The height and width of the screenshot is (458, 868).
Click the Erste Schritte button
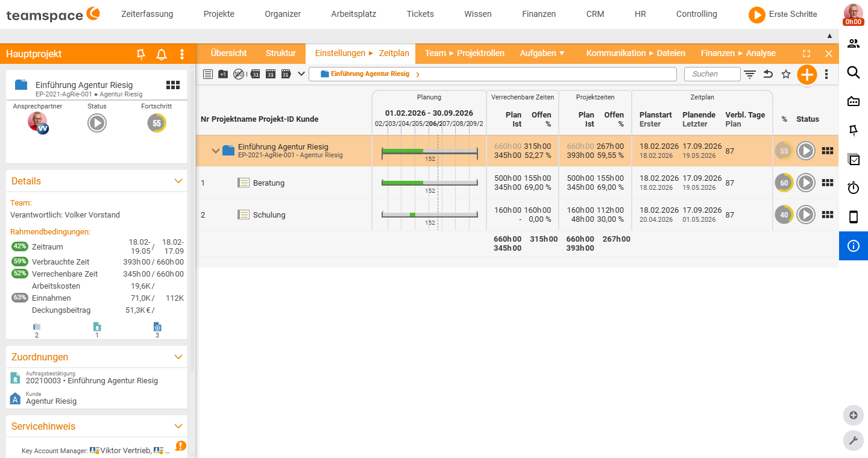pos(783,14)
